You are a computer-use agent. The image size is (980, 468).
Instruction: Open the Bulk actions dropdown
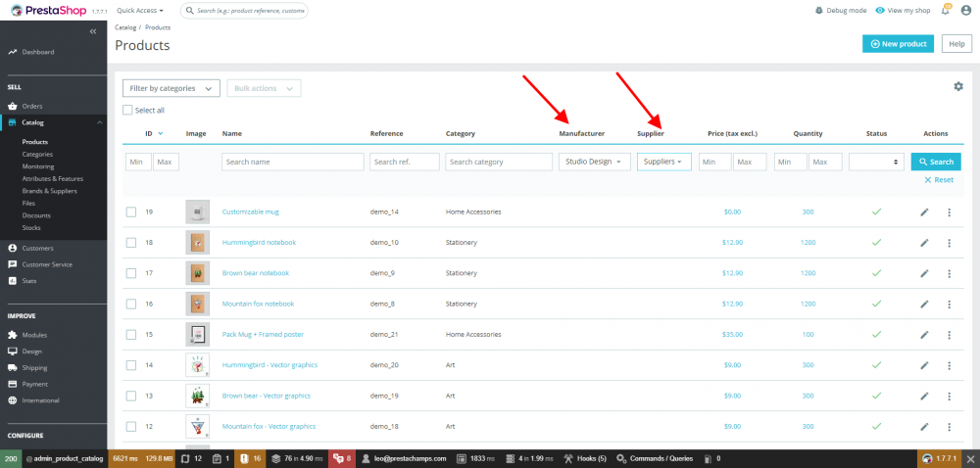pos(264,88)
